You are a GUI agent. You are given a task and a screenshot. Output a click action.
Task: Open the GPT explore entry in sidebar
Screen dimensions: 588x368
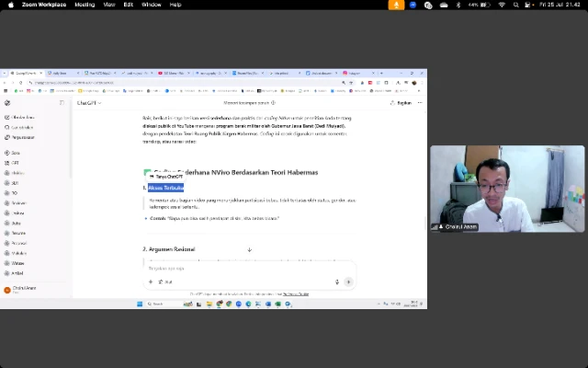click(x=12, y=163)
